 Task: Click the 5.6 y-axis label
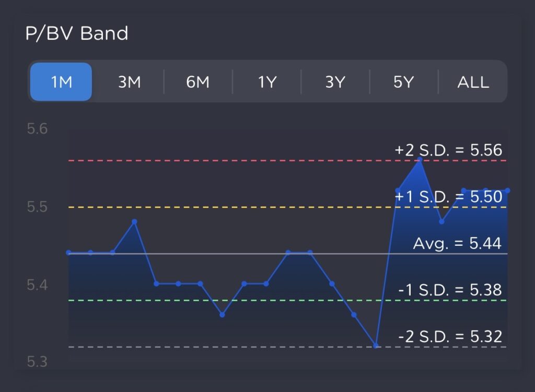[37, 129]
